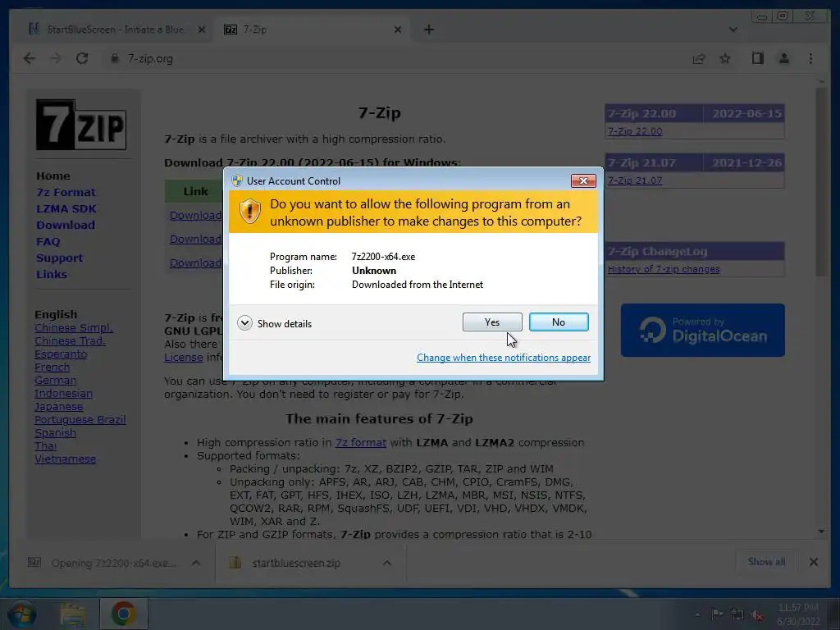Select Vietnamese language link
This screenshot has width=840, height=630.
(65, 459)
